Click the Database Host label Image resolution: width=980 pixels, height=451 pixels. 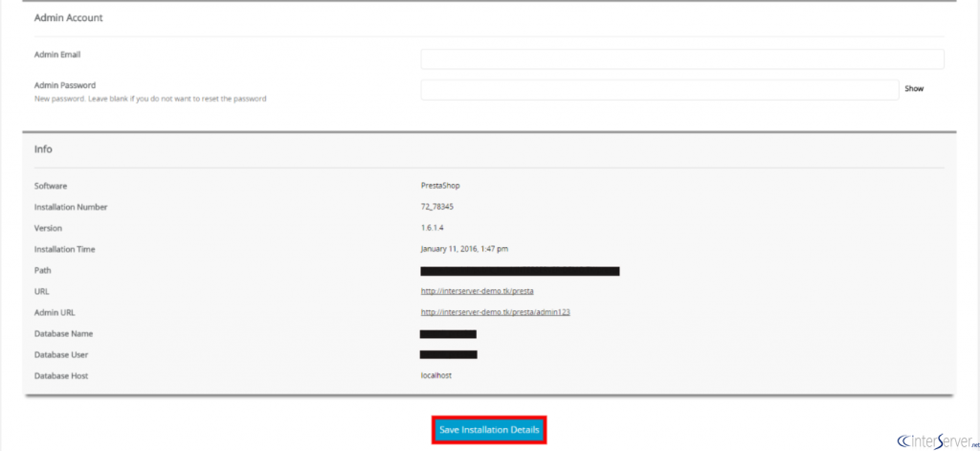(x=61, y=376)
